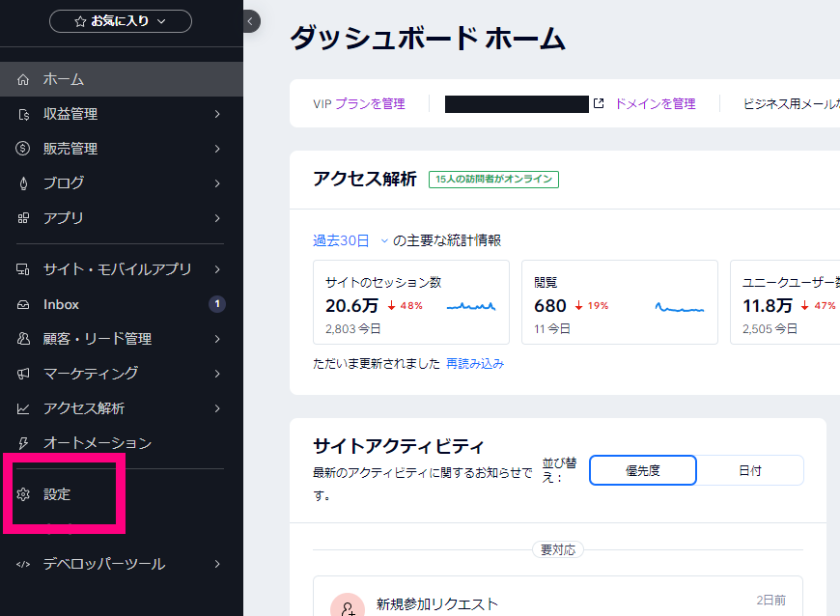Screen dimensions: 840x616
Task: Click the サイト・モバイルアプリ devices icon
Action: click(x=23, y=269)
